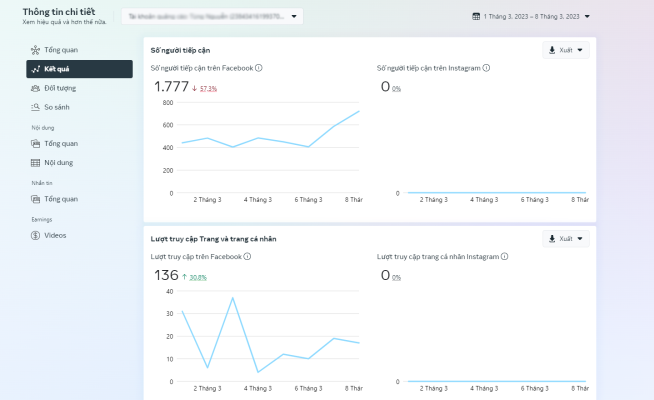Viewport: 654px width, 400px height.
Task: Click the Tổng quan icon at top of sidebar
Action: tap(36, 50)
